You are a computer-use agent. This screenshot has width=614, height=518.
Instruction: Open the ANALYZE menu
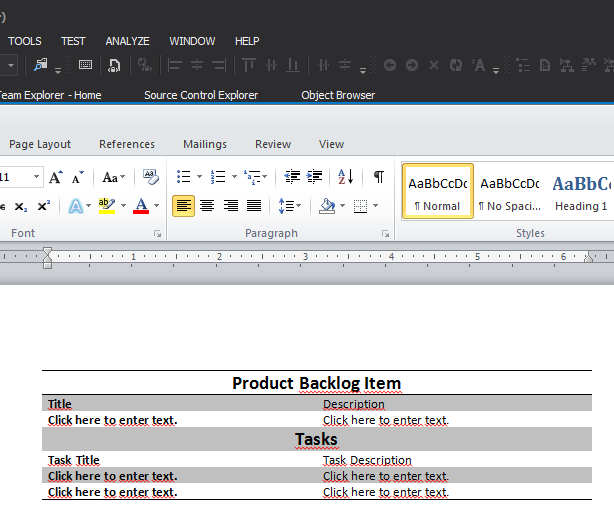point(127,41)
